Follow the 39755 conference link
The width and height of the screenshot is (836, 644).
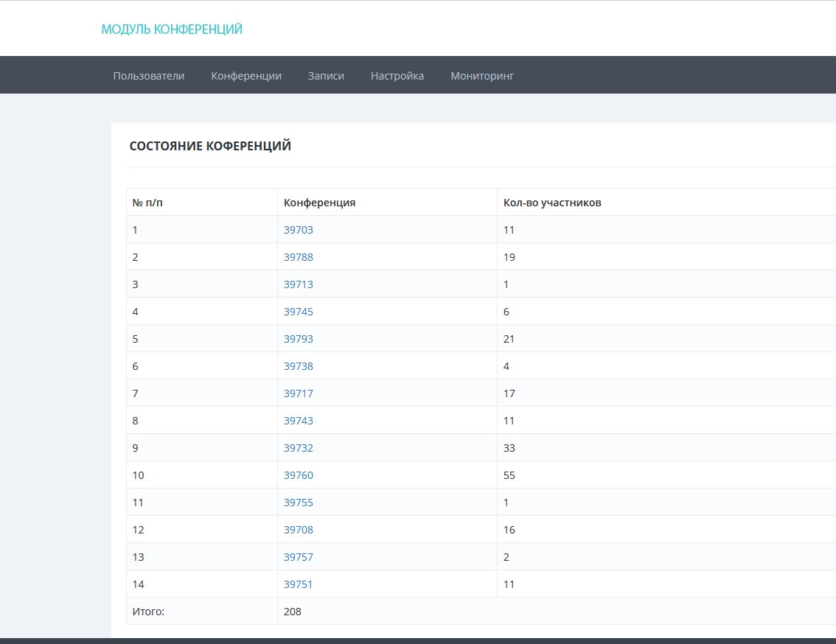[298, 503]
